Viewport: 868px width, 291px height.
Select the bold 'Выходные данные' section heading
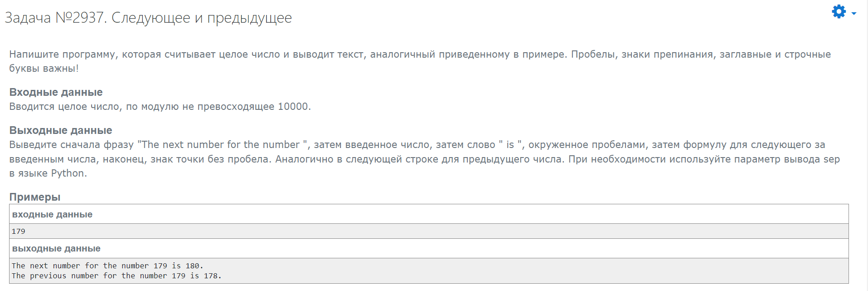(61, 130)
